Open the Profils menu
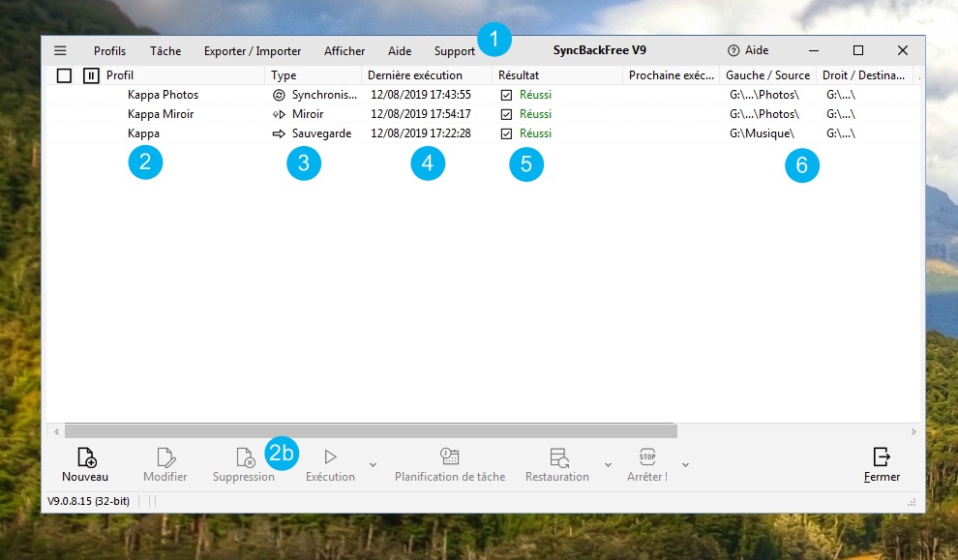This screenshot has width=958, height=560. [110, 51]
